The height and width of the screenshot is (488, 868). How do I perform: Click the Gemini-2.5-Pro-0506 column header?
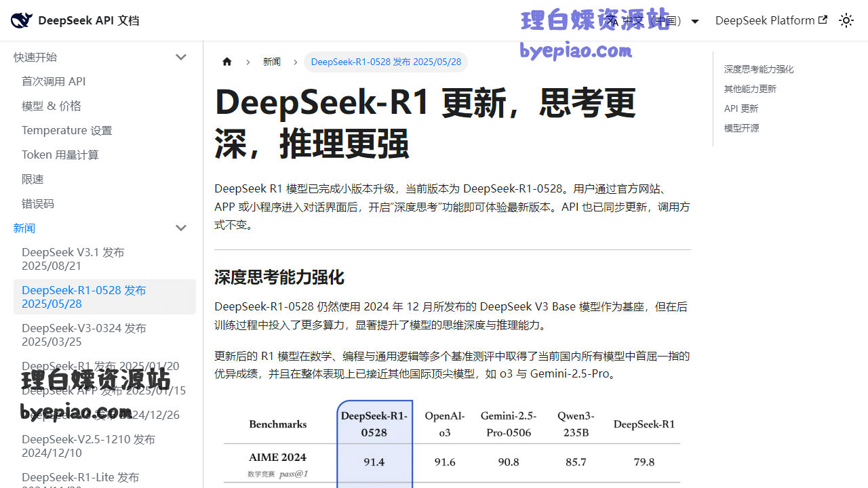509,424
